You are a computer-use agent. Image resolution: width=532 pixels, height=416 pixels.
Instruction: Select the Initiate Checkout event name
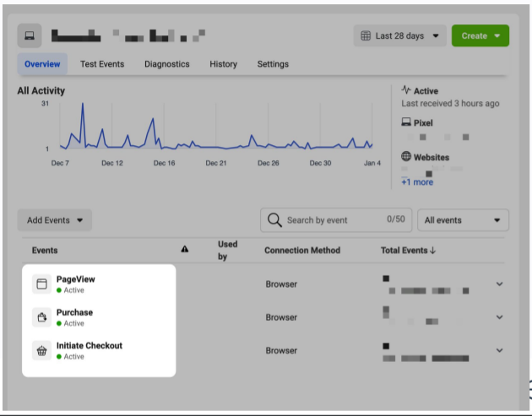(x=90, y=345)
